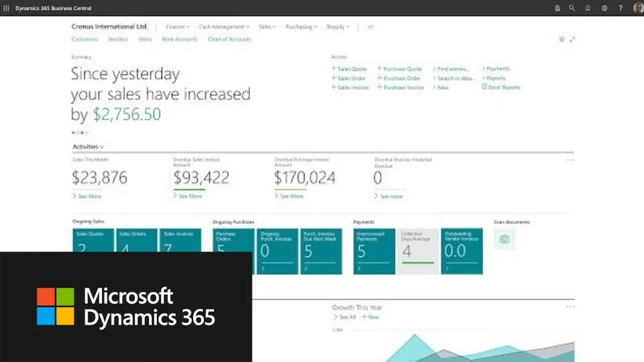Click the Dynamics 365 Business Central title
Image resolution: width=644 pixels, height=362 pixels.
tap(54, 8)
